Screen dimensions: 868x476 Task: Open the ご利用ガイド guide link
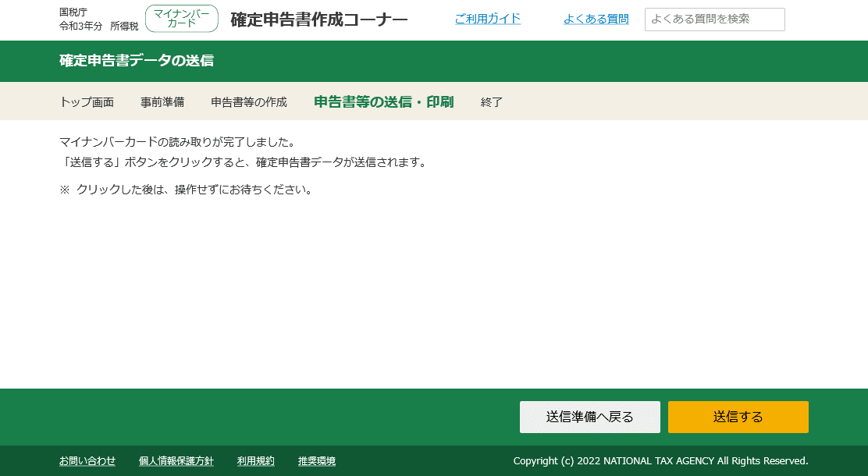point(487,20)
